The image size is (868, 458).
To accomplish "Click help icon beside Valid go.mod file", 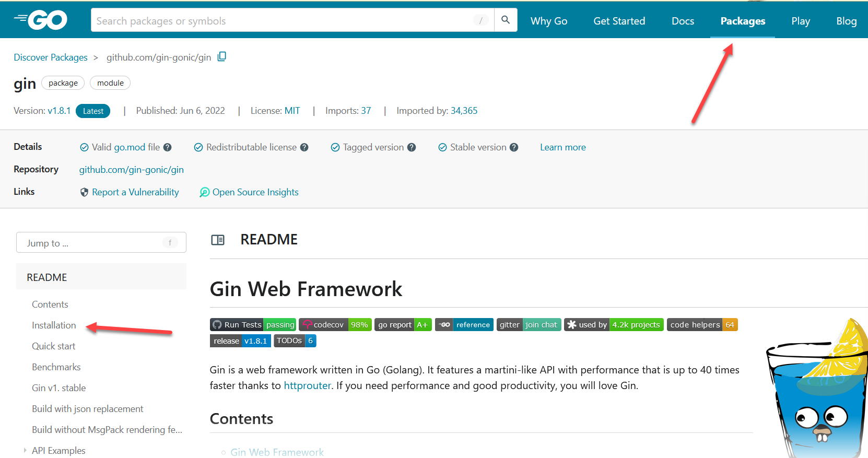I will coord(168,147).
